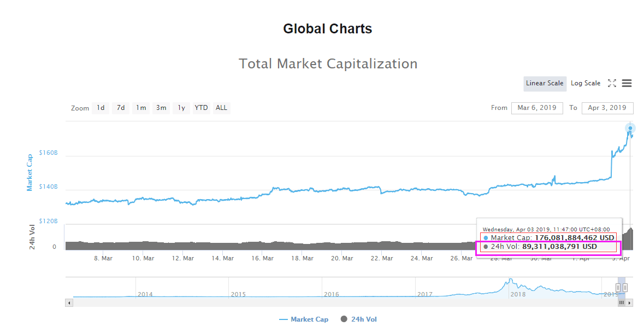
Task: Click the From date field
Action: (537, 108)
